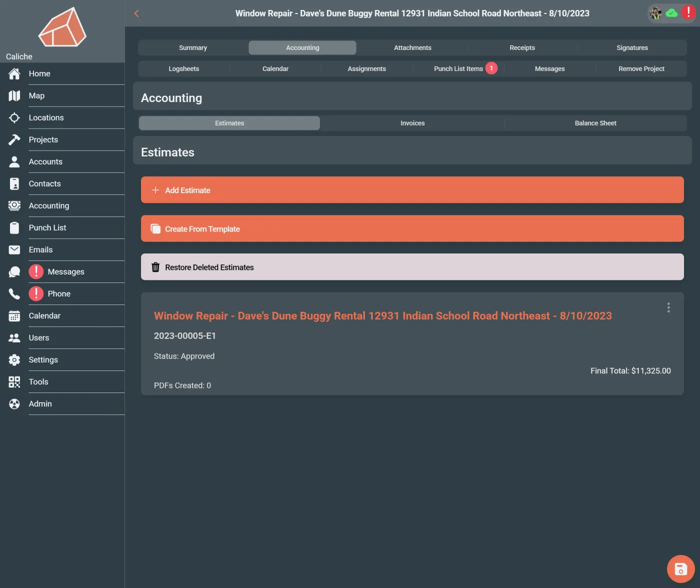Screen dimensions: 700x588
Task: Click the Punch List Items count badge
Action: [491, 68]
